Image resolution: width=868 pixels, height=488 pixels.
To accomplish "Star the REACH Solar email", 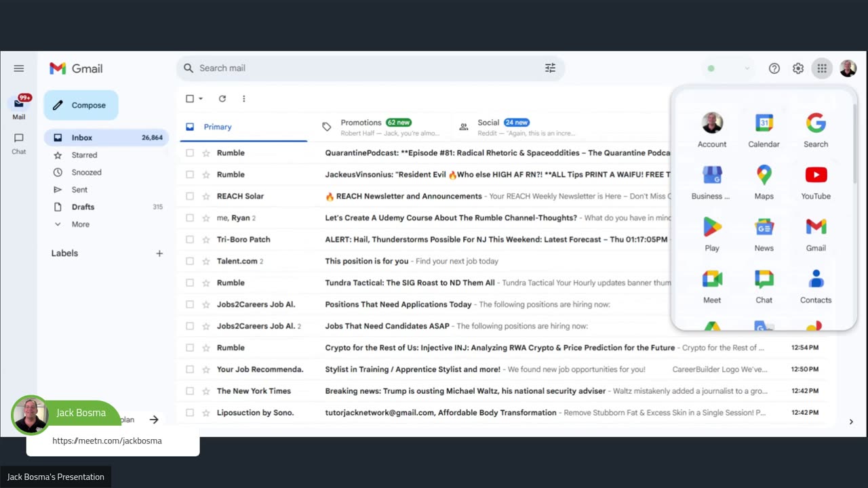I will (206, 197).
